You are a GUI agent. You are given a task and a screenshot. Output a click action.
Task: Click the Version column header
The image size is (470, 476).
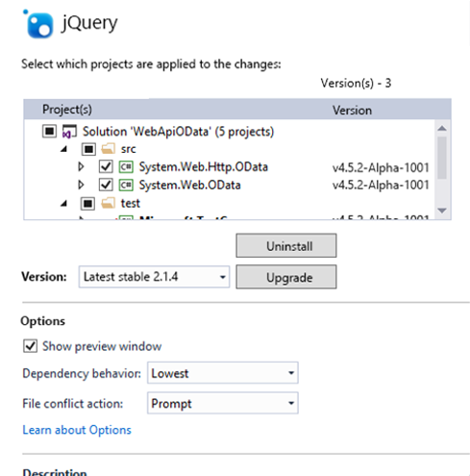click(x=352, y=111)
